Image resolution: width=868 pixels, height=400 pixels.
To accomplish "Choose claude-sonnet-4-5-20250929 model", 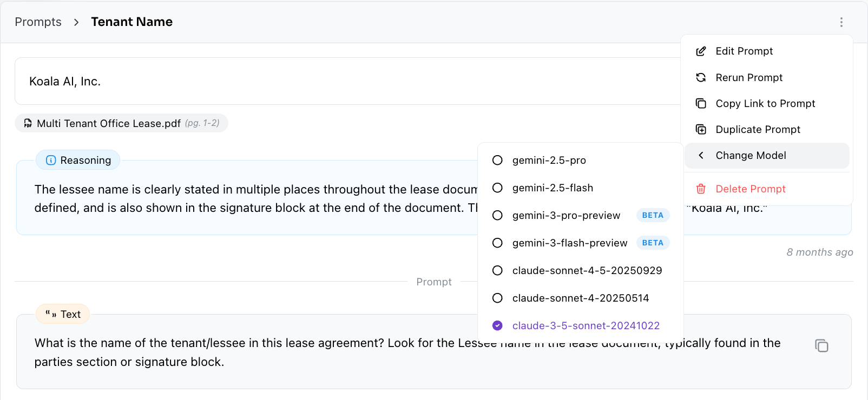I will [587, 270].
